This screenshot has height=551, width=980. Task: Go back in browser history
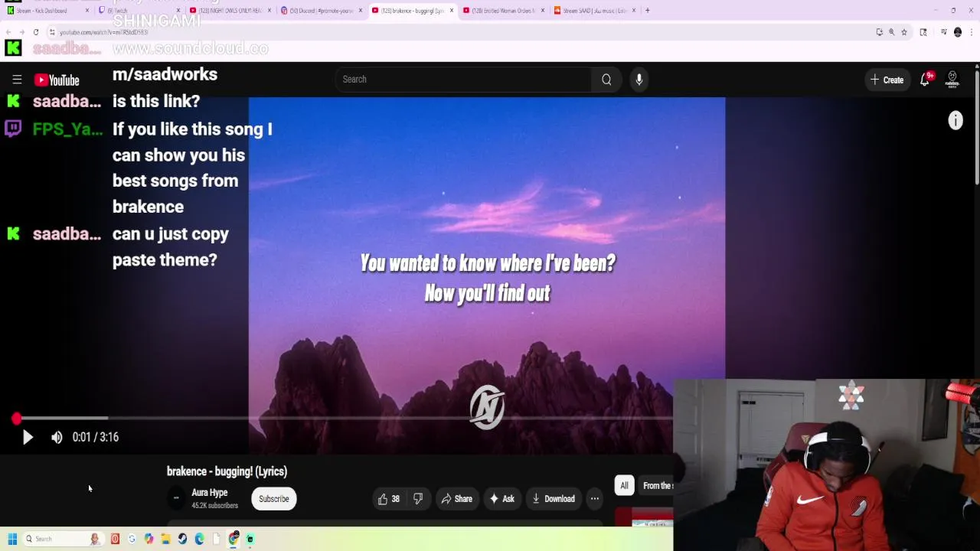[x=8, y=32]
